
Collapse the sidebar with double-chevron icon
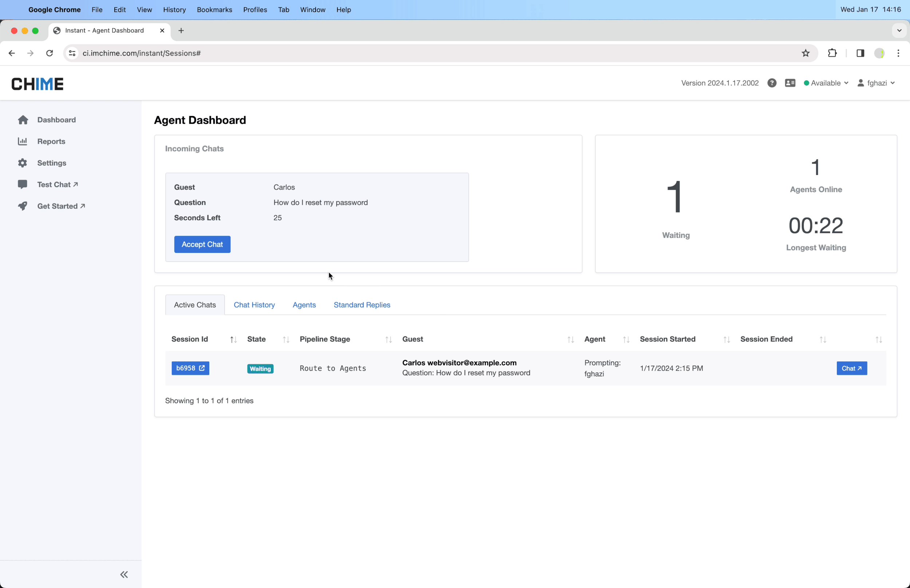tap(124, 575)
